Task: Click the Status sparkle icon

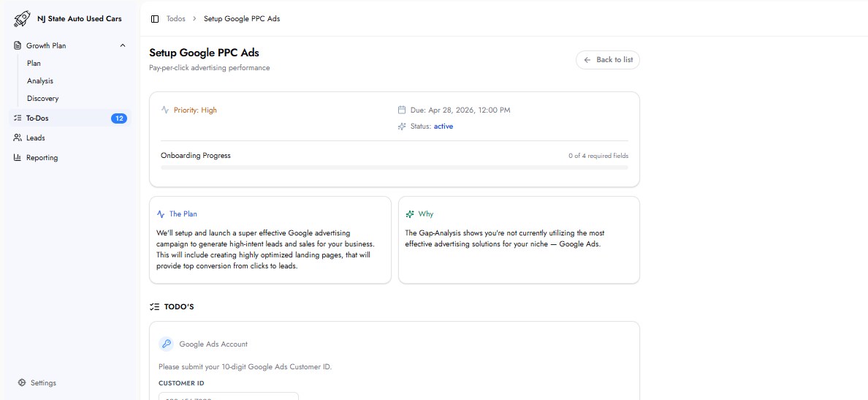Action: [x=402, y=127]
